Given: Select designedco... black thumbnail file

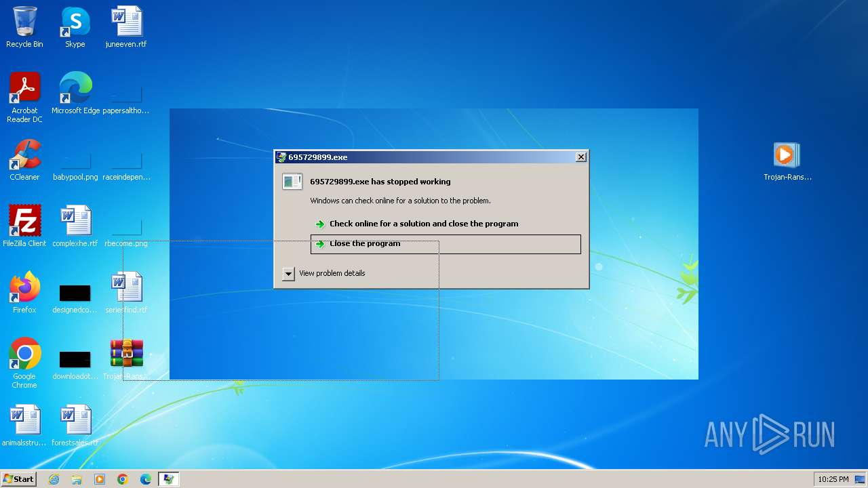Looking at the screenshot, I should pyautogui.click(x=75, y=298).
